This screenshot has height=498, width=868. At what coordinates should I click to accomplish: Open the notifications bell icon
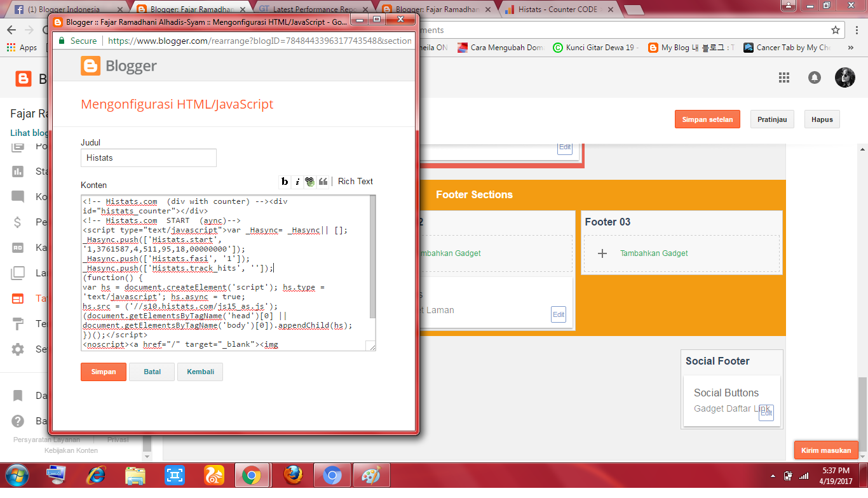814,77
